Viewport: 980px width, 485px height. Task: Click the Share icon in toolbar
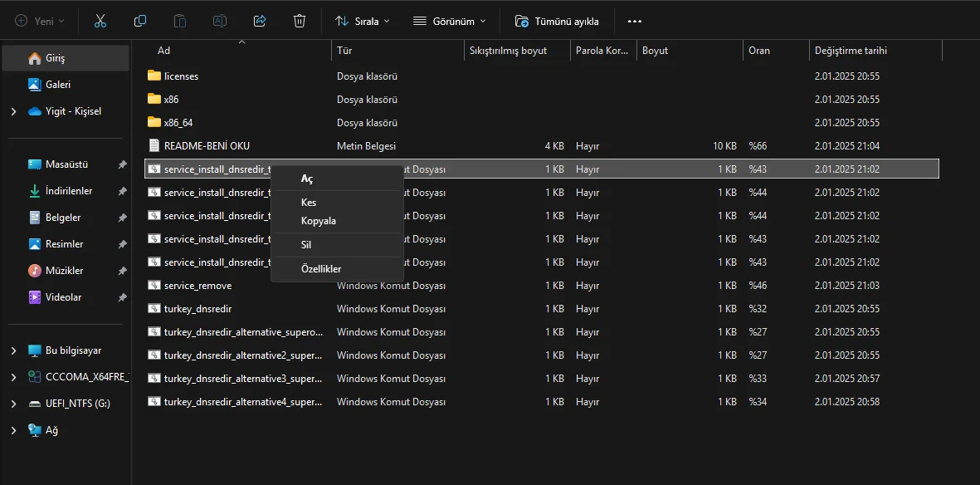260,21
